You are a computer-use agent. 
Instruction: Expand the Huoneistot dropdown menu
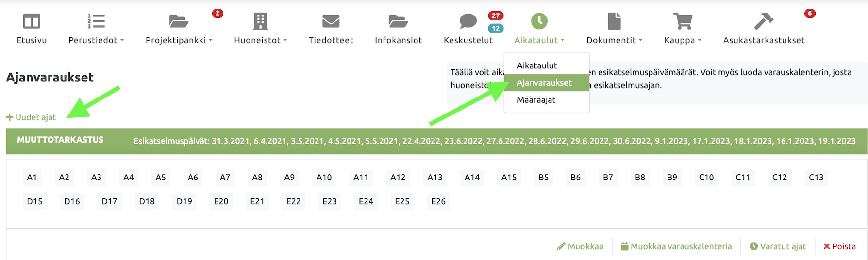(260, 40)
